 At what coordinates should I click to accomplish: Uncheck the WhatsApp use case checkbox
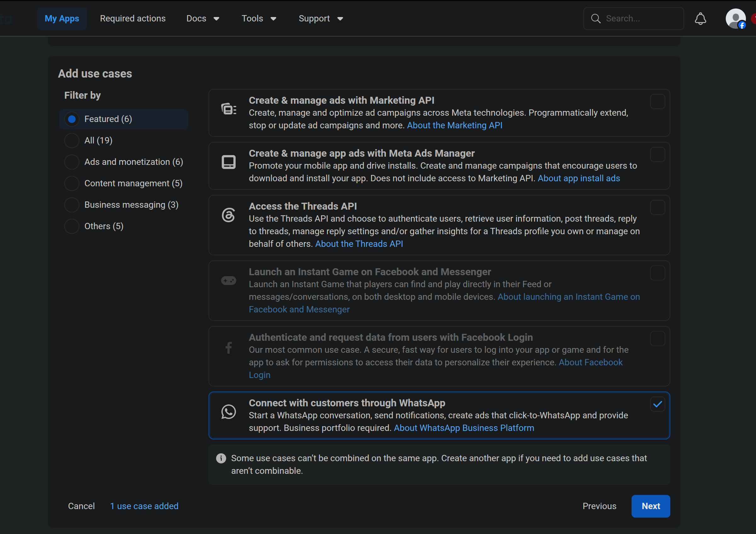tap(657, 404)
